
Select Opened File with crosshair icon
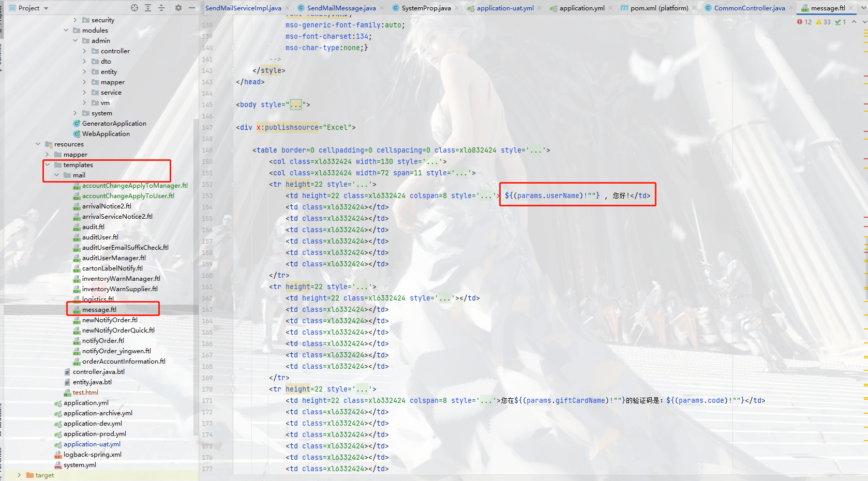(134, 7)
